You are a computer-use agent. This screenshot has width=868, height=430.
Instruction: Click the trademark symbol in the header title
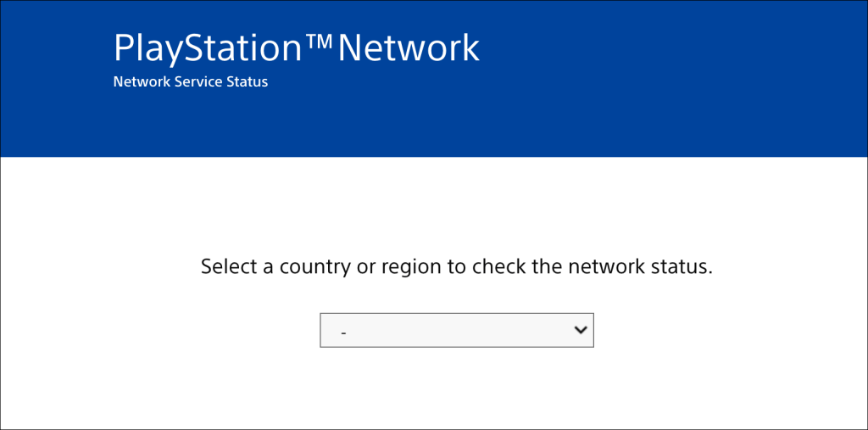(319, 42)
